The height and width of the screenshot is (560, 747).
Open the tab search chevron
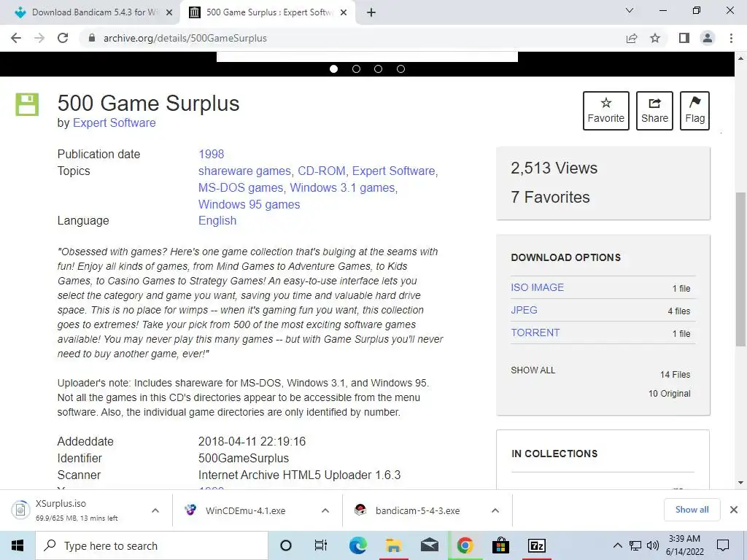[x=630, y=10]
